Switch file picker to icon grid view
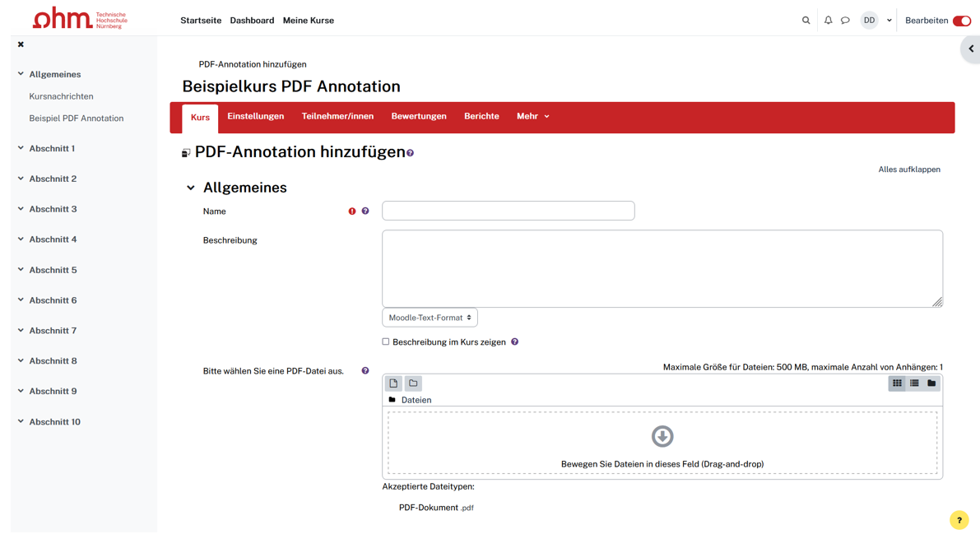The height and width of the screenshot is (534, 980). click(x=897, y=383)
